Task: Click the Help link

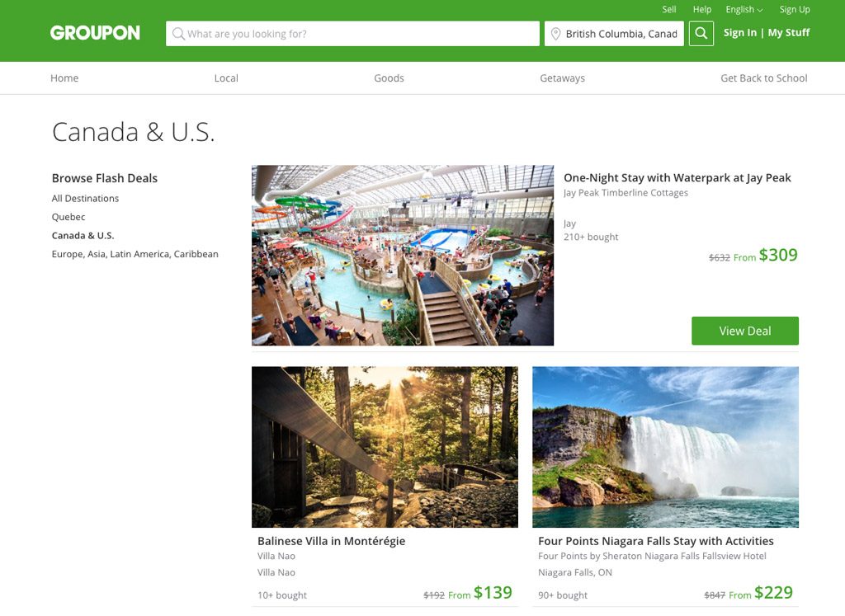Action: pos(702,9)
